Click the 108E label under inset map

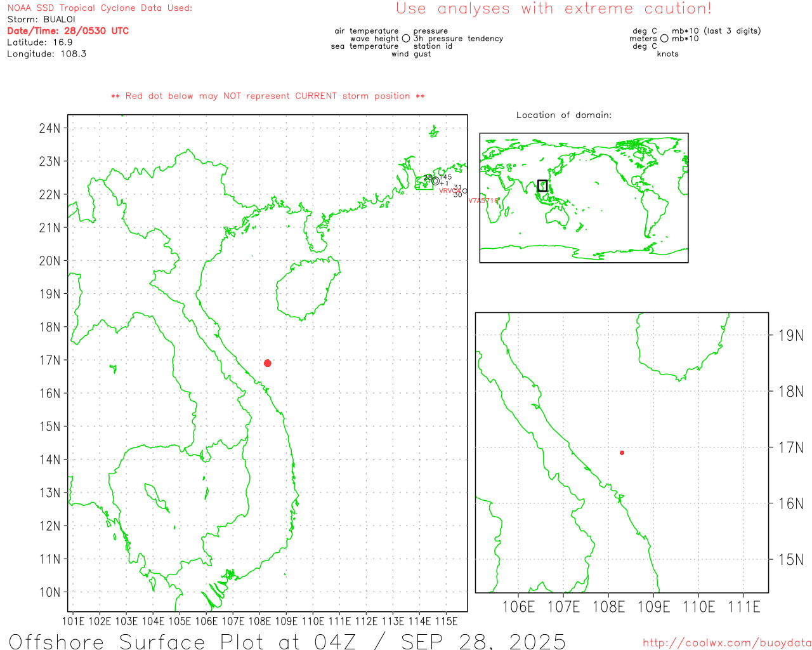pyautogui.click(x=608, y=607)
